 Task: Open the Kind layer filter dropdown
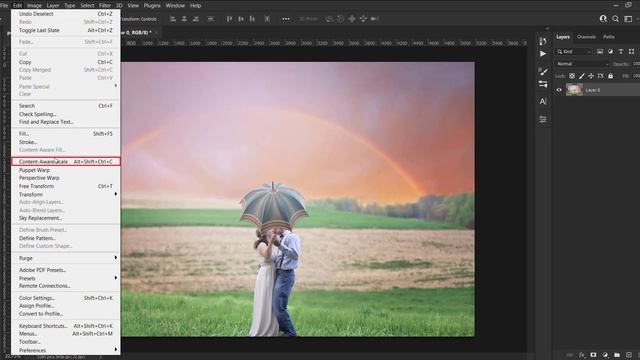coord(574,51)
